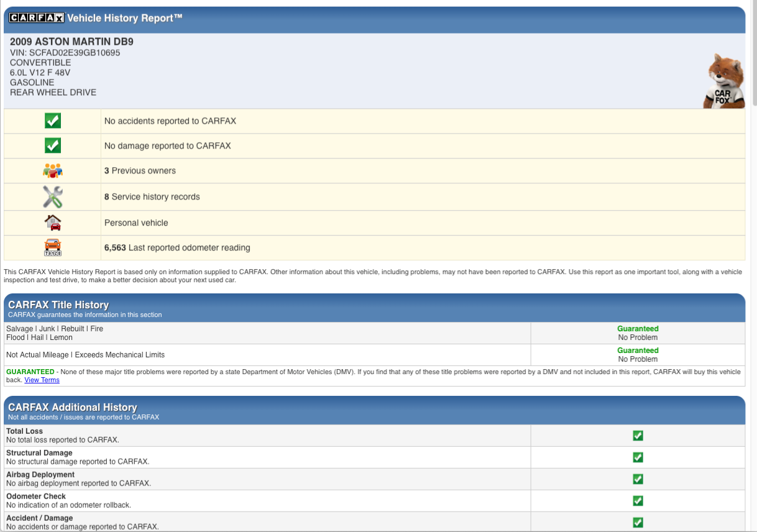Click "Flood | Hail | Lemon" text
The width and height of the screenshot is (757, 532).
pos(39,337)
